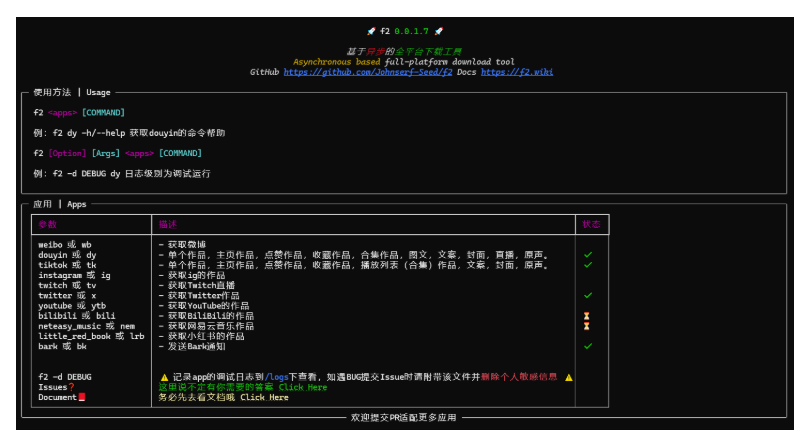The height and width of the screenshot is (435, 805).
Task: Open the GitHub Johnserf-Seed/f2 repository link
Action: (x=368, y=72)
